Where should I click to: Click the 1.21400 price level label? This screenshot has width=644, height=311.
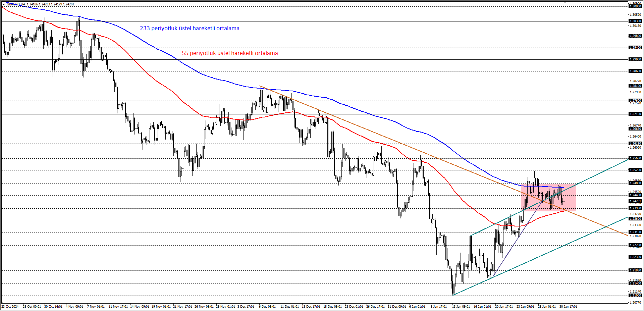pos(635,283)
